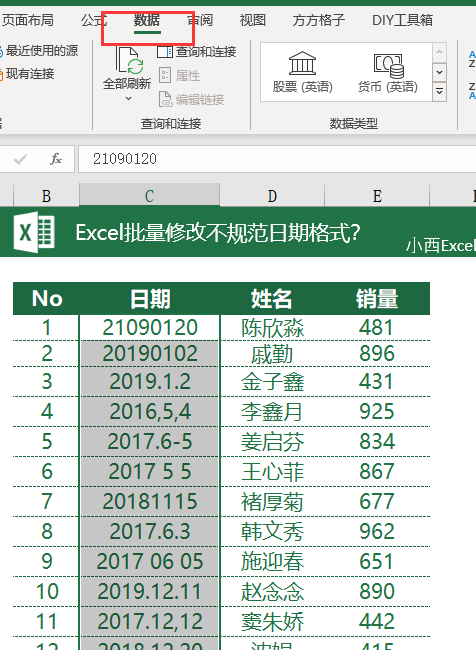Click name cell 戚勤
Viewport: 476px width, 650px height.
(x=272, y=354)
